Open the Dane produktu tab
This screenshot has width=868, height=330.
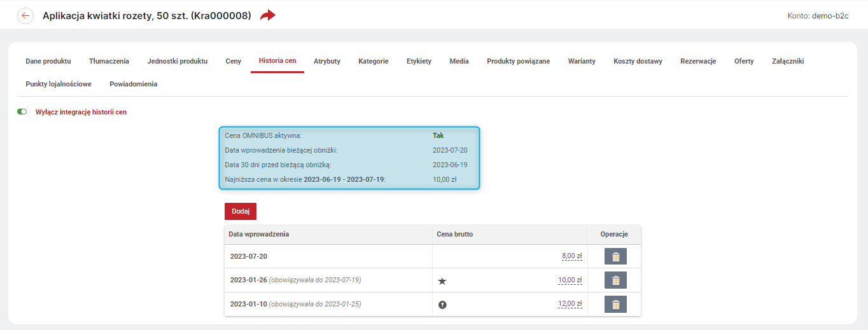tap(48, 61)
